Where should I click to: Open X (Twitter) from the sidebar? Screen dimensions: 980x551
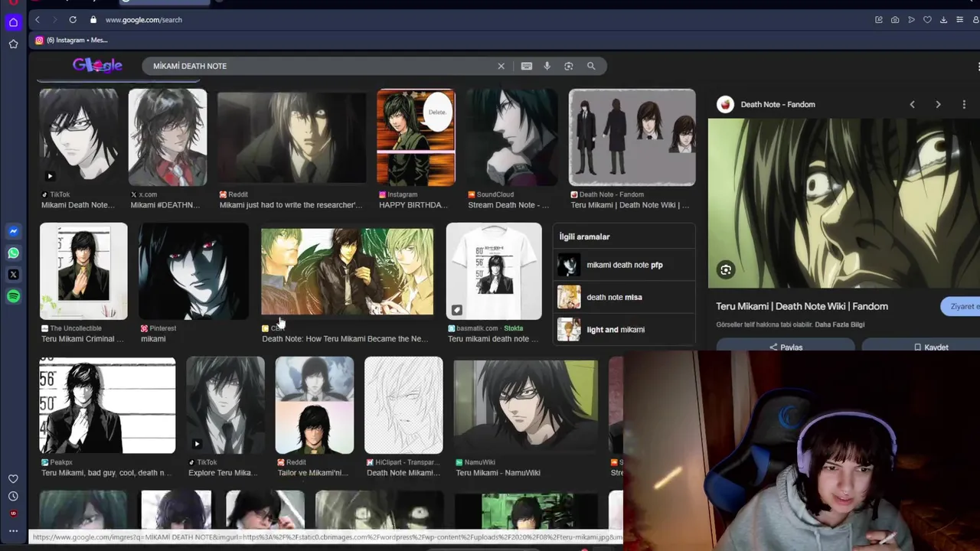tap(13, 274)
